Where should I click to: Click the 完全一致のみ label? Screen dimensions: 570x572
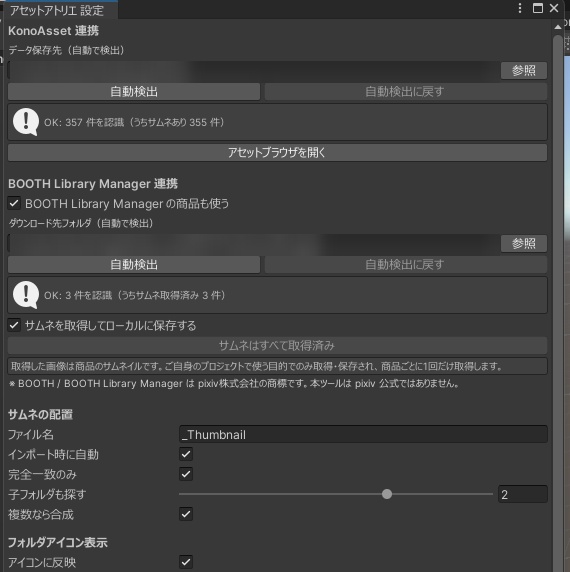tap(42, 474)
